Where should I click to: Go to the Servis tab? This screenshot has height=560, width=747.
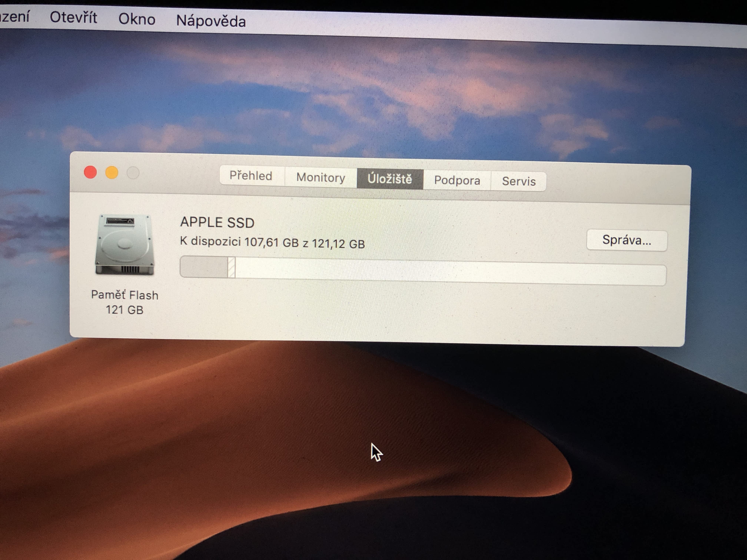519,182
